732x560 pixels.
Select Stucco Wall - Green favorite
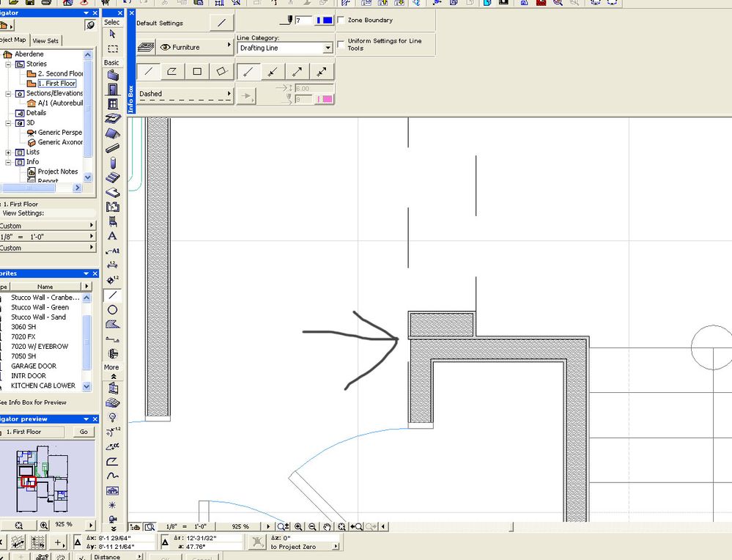[40, 307]
